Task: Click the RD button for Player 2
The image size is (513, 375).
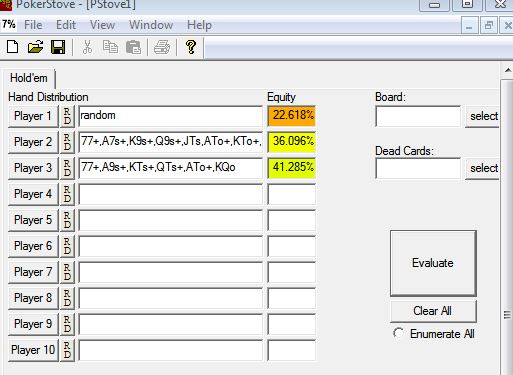Action: [67, 142]
